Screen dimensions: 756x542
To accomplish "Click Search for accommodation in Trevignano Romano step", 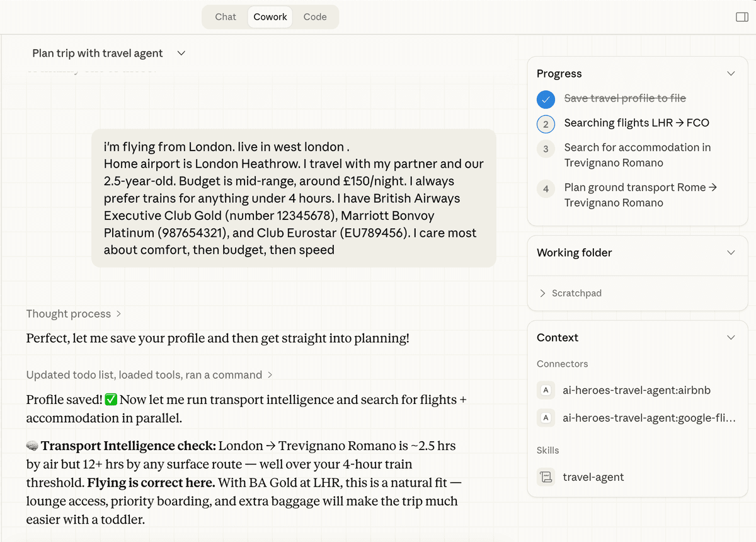I will [638, 155].
